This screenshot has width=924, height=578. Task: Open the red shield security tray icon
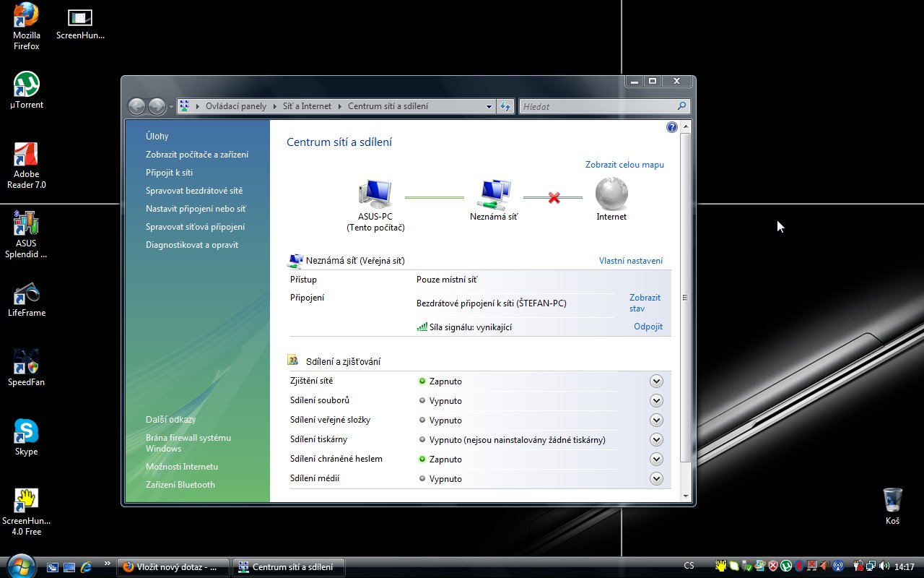click(x=773, y=566)
